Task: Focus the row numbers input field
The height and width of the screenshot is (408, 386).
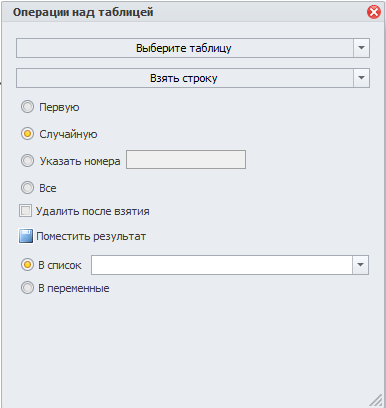Action: pos(186,160)
